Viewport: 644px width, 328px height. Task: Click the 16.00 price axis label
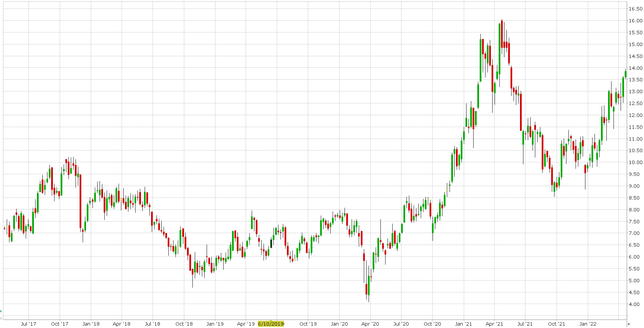coord(636,21)
